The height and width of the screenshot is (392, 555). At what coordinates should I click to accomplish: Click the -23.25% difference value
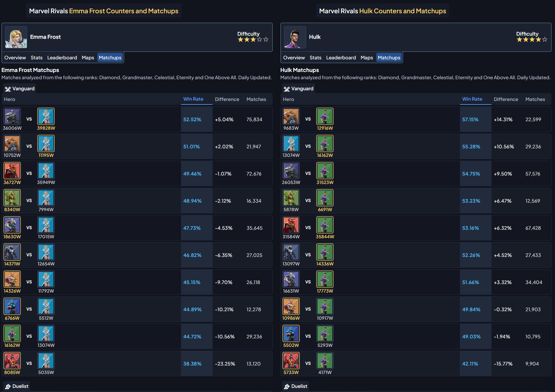coord(225,364)
